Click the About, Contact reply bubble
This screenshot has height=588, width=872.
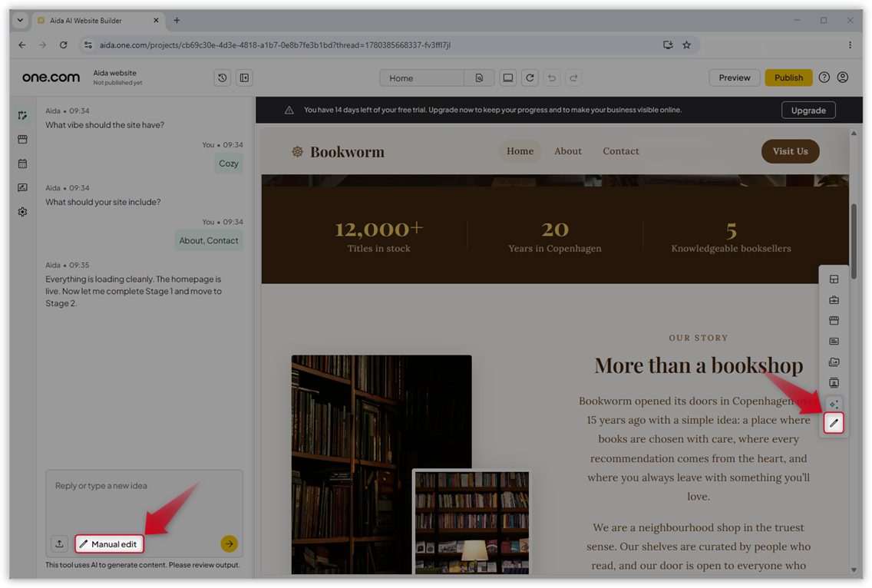209,240
